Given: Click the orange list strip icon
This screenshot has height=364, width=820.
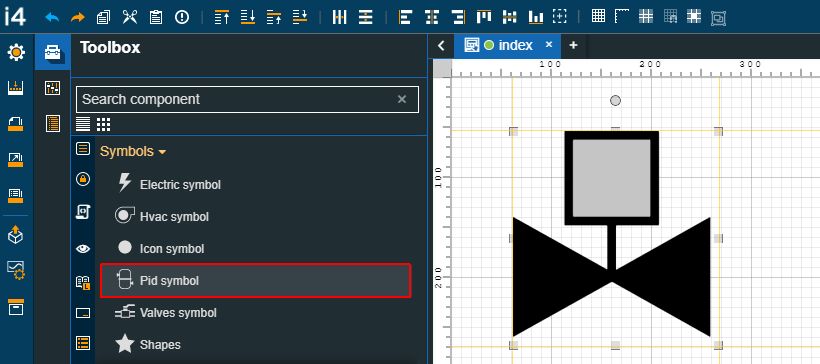Looking at the screenshot, I should (x=83, y=343).
